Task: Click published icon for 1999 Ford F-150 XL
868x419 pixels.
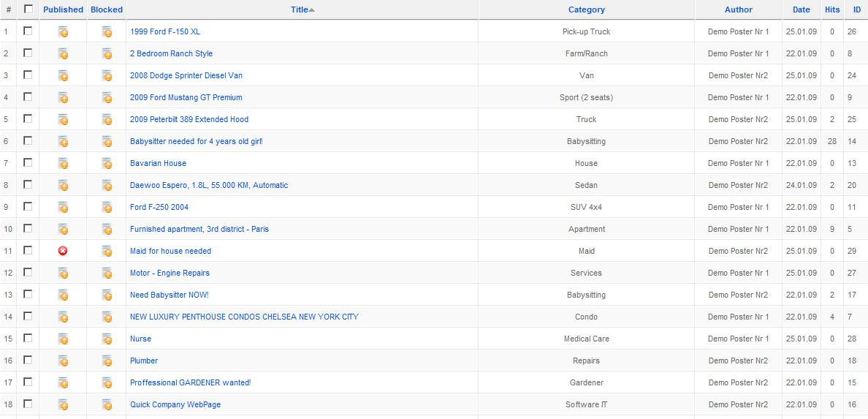Action: click(63, 32)
